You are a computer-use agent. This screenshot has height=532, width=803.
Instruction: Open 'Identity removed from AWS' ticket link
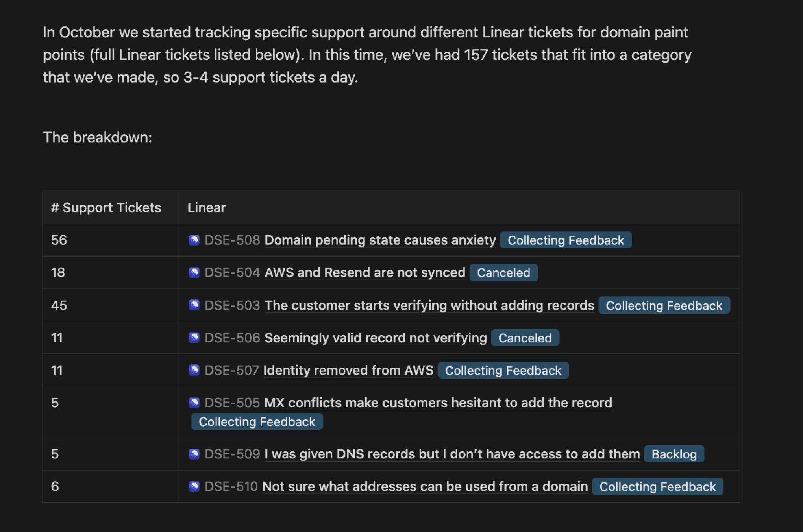[x=348, y=370]
